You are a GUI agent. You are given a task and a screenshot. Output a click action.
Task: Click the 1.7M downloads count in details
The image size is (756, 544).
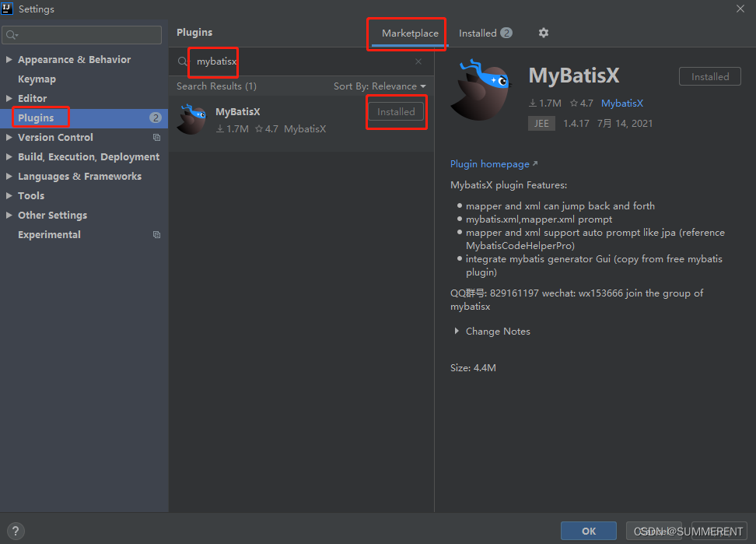tap(545, 104)
